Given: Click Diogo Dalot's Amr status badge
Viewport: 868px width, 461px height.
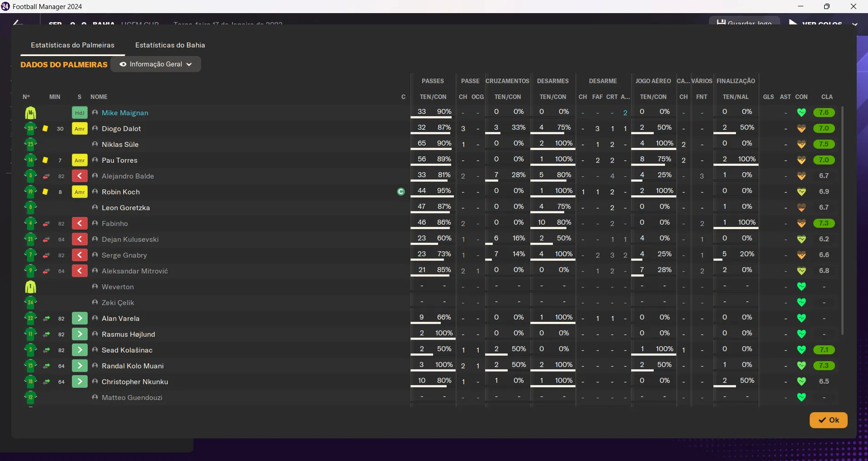Looking at the screenshot, I should coord(80,128).
